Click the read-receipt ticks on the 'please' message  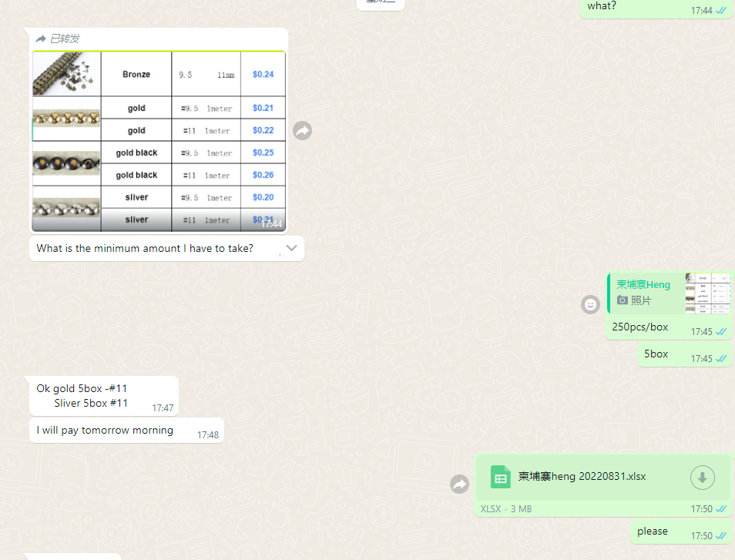coord(721,535)
